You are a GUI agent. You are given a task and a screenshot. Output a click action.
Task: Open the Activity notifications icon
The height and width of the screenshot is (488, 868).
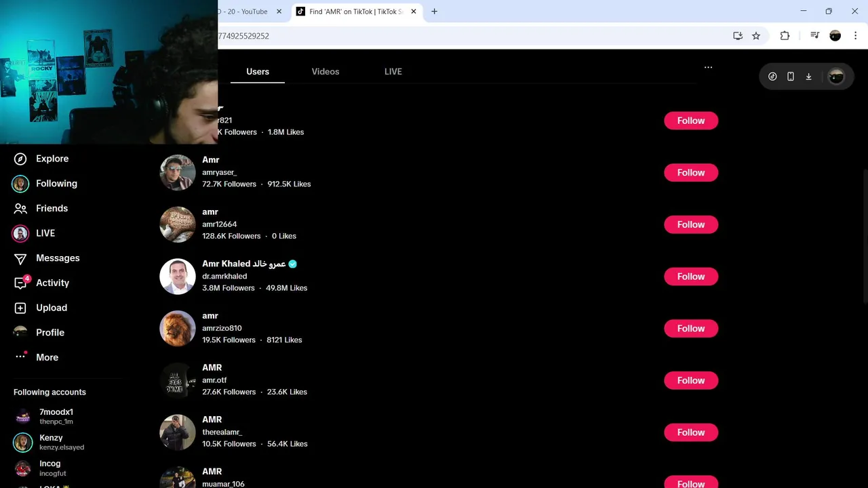pos(20,283)
